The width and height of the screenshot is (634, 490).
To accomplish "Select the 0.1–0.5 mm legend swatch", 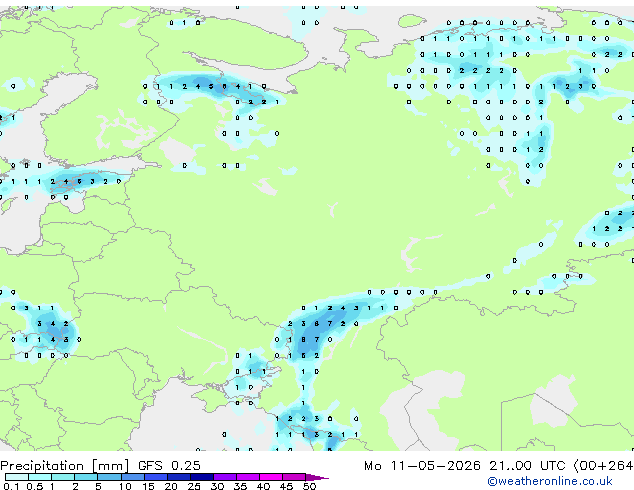I will click(x=17, y=477).
